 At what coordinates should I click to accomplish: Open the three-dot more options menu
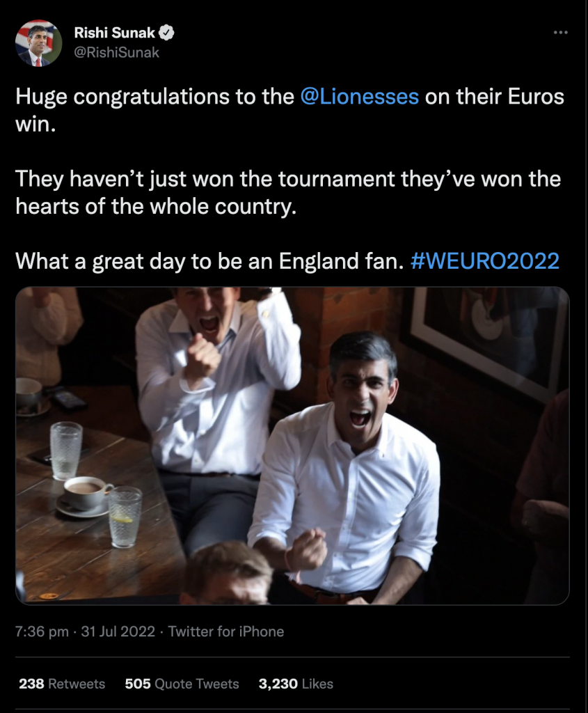click(560, 33)
